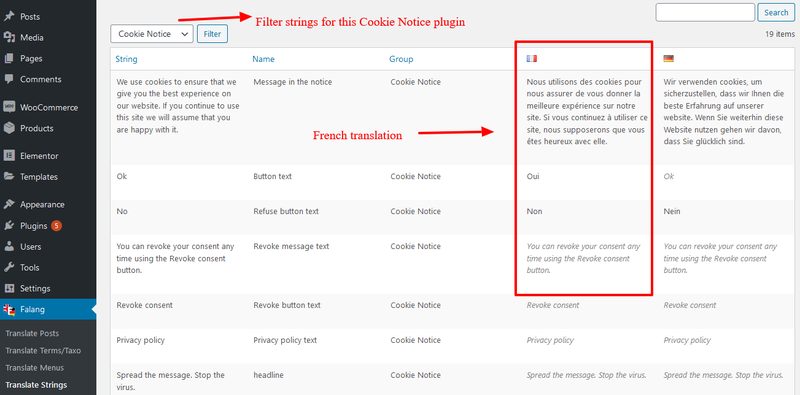Viewport: 800px width, 395px height.
Task: Open Translate Posts submenu item
Action: tap(32, 333)
